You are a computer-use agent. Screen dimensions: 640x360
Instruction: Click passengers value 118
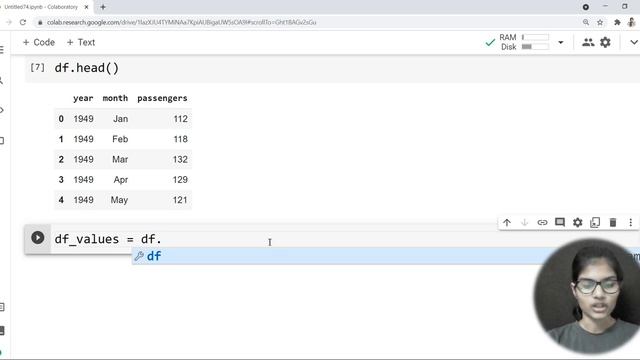(x=180, y=139)
